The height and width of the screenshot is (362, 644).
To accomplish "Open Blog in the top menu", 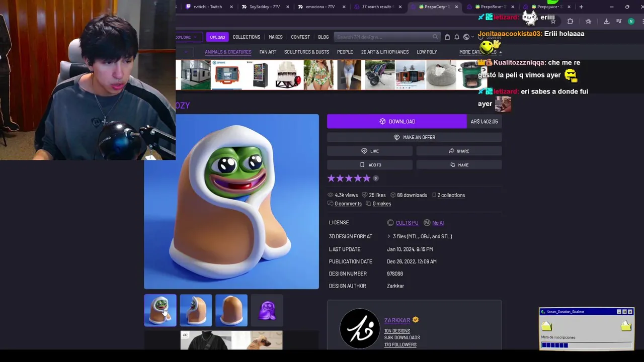I will (324, 37).
